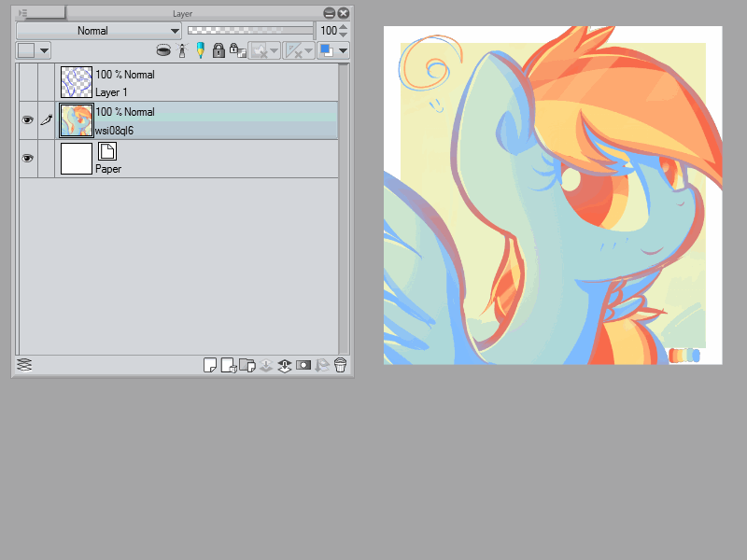Create a new layer folder

[x=247, y=365]
